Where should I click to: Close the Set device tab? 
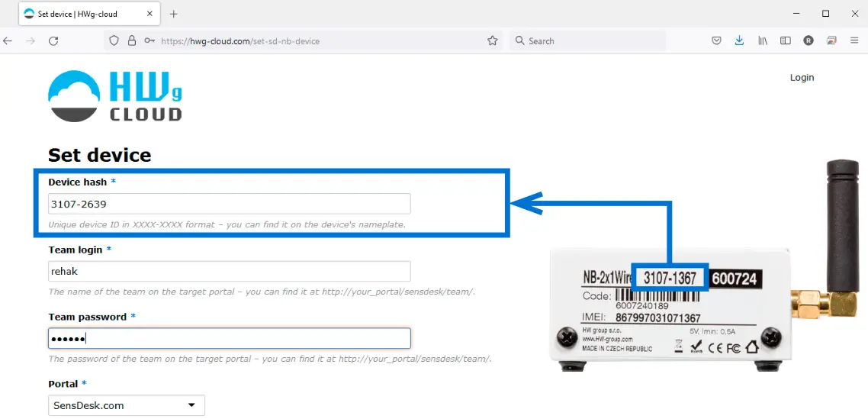149,14
